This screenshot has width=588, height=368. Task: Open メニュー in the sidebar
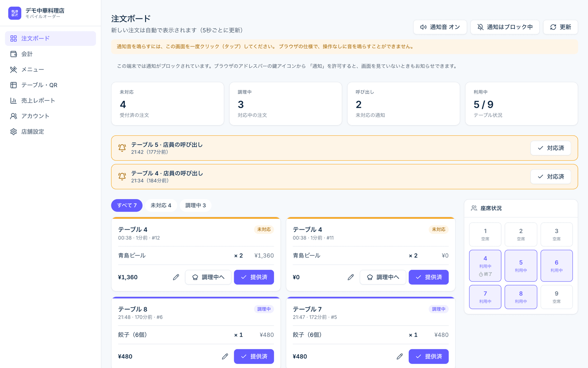coord(50,70)
